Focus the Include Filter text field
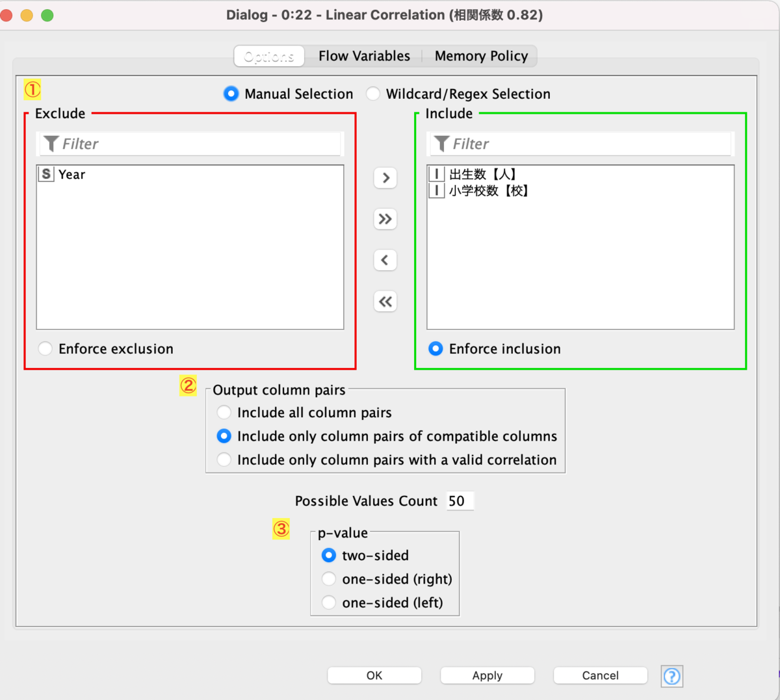Image resolution: width=780 pixels, height=700 pixels. click(580, 144)
